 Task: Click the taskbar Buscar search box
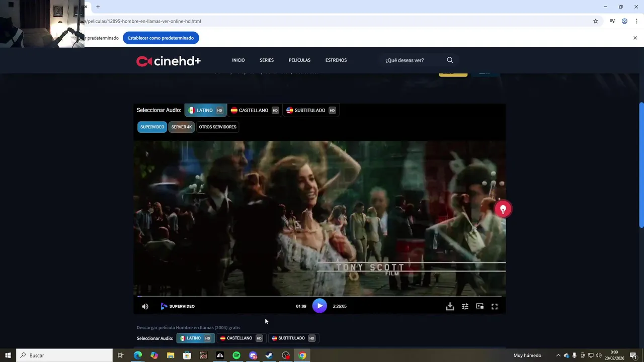coord(64,355)
